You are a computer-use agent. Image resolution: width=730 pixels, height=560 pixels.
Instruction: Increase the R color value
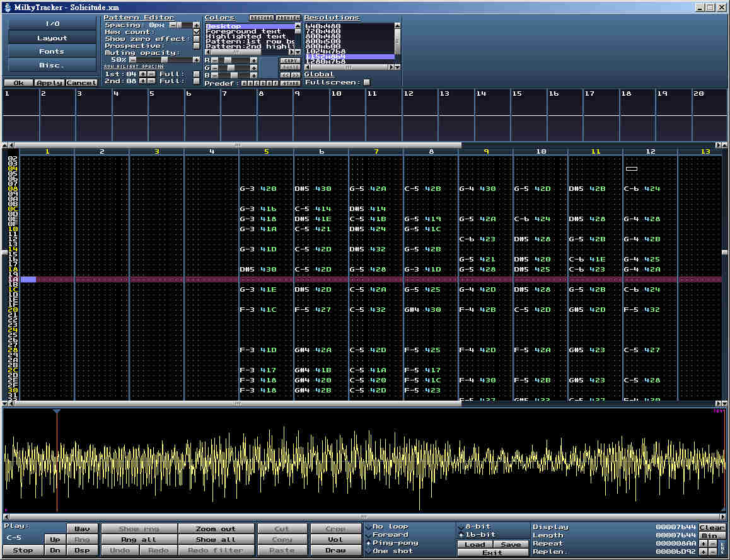(x=253, y=60)
